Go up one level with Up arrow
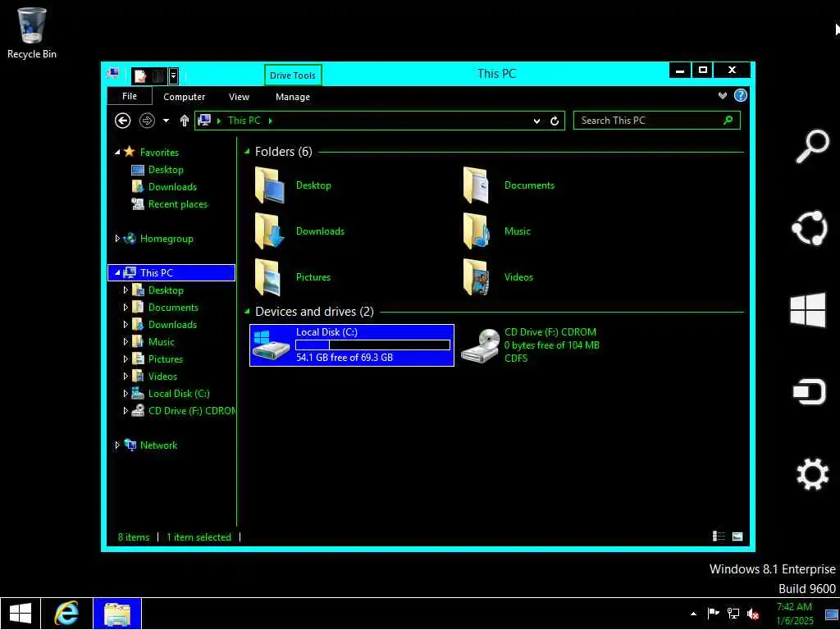Viewport: 840px width, 630px height. 185,121
